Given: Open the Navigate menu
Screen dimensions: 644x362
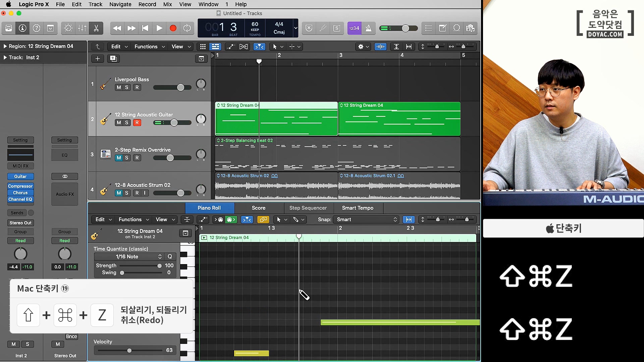Looking at the screenshot, I should [x=120, y=4].
